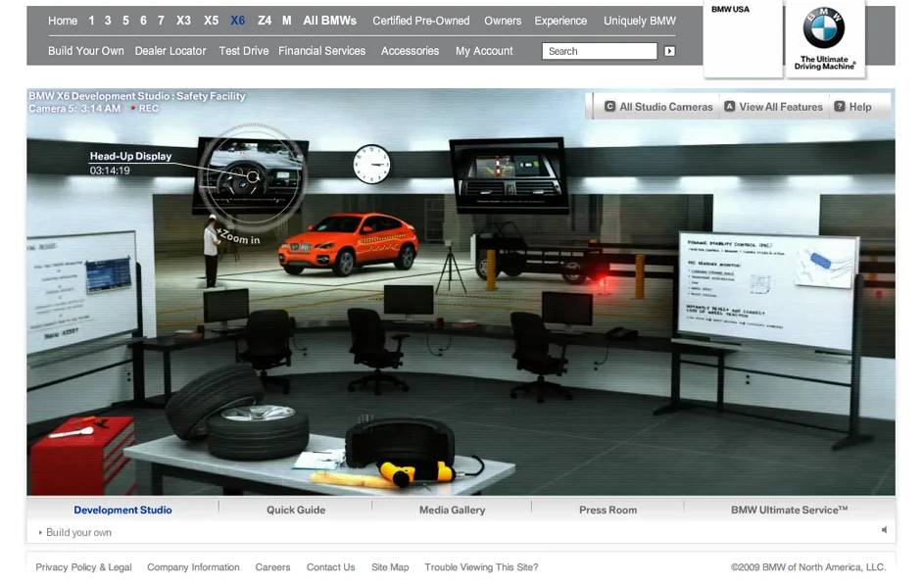Open the Media Gallery tab
Screen dimensions: 923x588
pyautogui.click(x=452, y=511)
